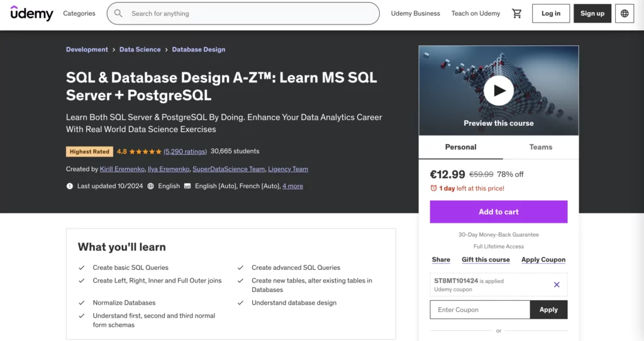Click the €59.99 original price
644x341 pixels.
coord(481,174)
